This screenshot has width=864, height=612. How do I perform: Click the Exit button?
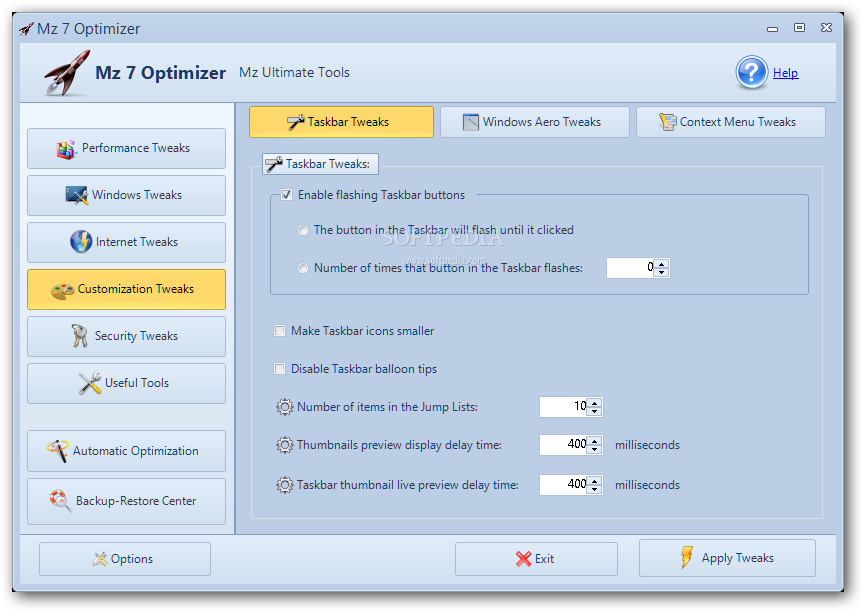pyautogui.click(x=536, y=559)
